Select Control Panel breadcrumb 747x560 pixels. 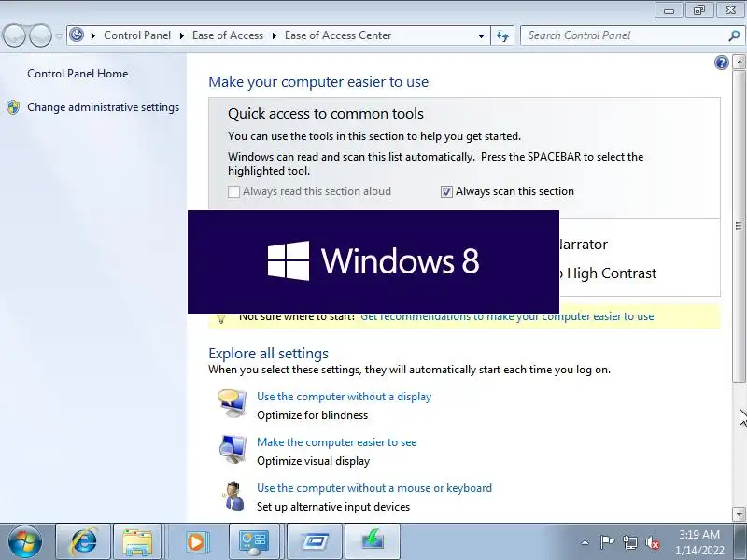(x=137, y=35)
